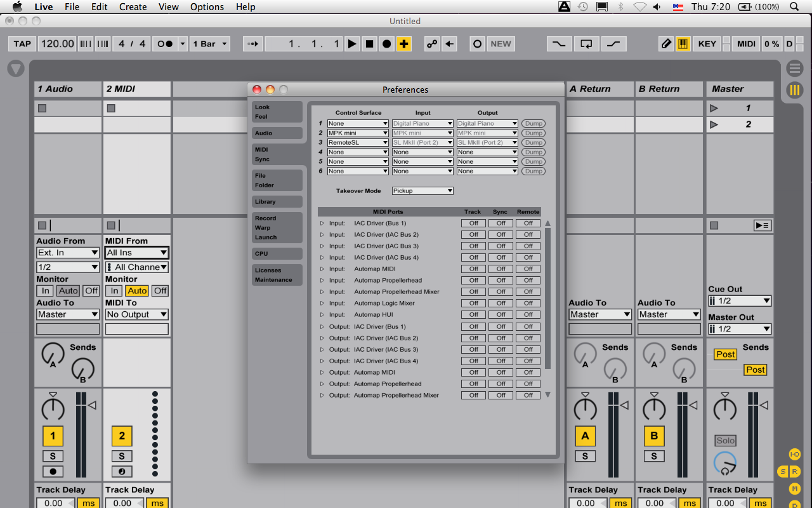
Task: Enable the Follow arrow button
Action: coord(253,44)
